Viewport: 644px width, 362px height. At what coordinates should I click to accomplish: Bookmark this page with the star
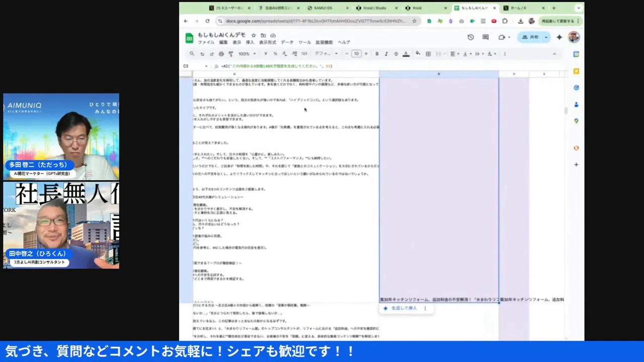click(x=414, y=21)
